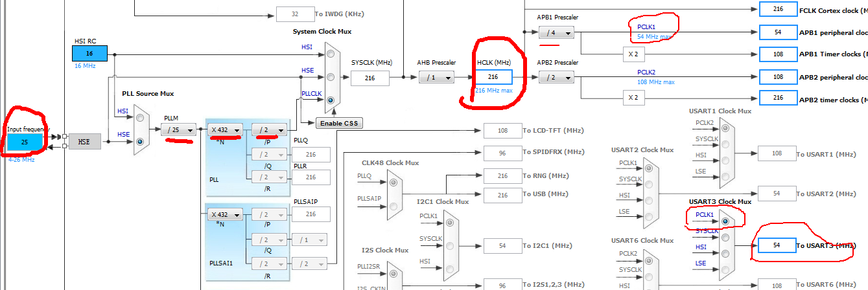Select PLLSAIP in CLK48 Clock Mux
868x290 pixels.
click(394, 206)
